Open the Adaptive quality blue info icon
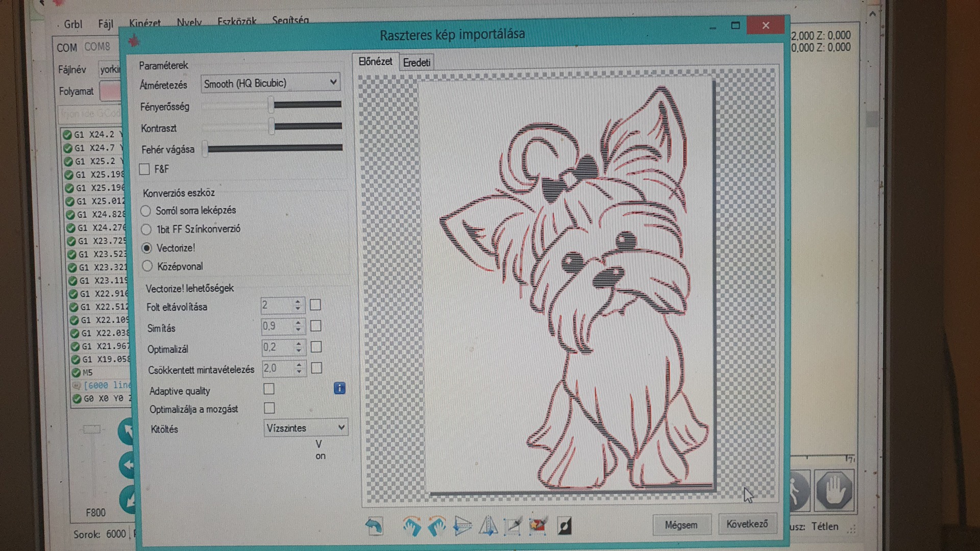 [x=339, y=388]
